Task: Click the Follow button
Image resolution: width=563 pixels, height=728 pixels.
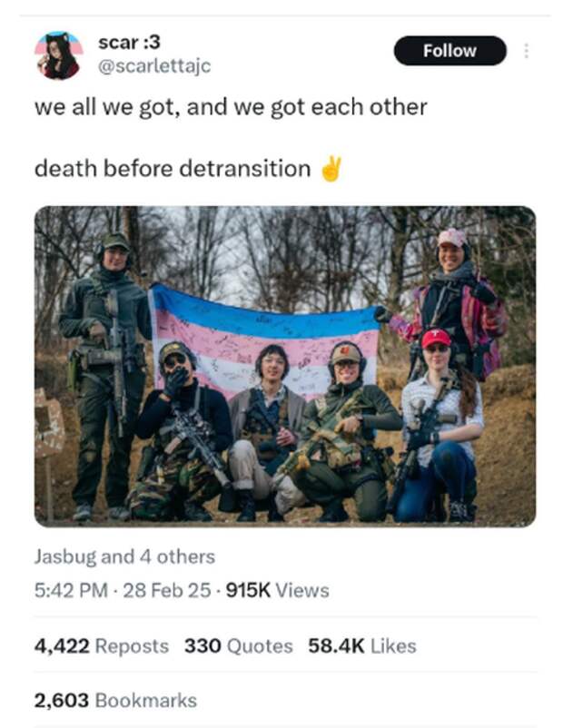Action: tap(449, 51)
